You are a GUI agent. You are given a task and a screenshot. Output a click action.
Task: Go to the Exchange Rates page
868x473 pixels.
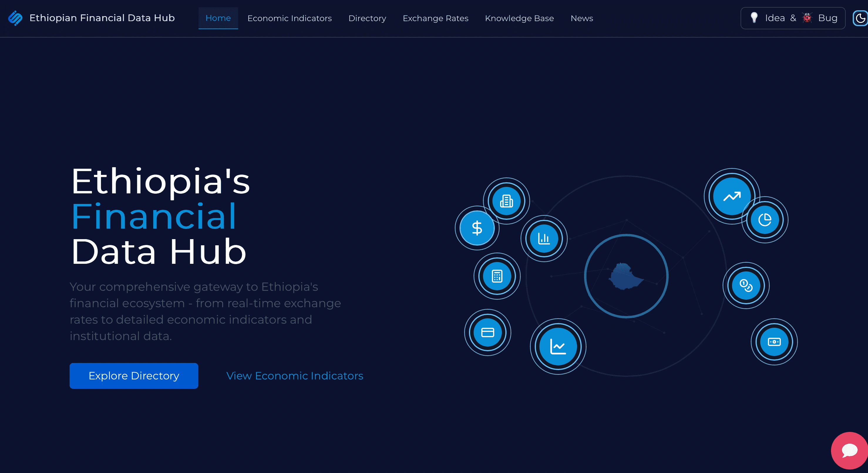click(435, 18)
